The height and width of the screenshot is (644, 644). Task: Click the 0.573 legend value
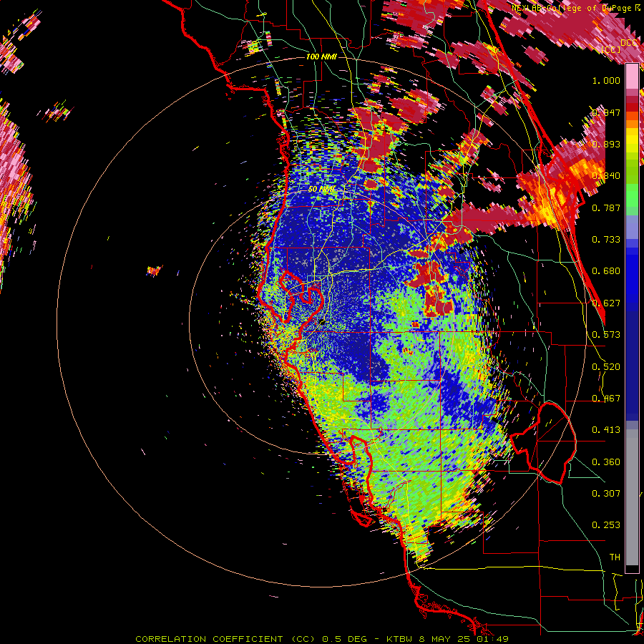coord(606,335)
